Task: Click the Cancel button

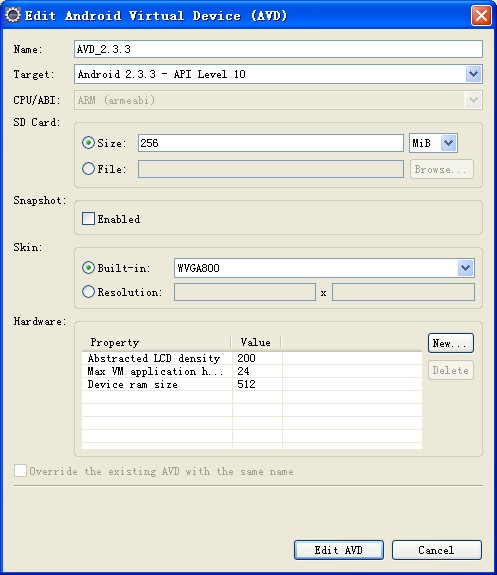Action: pos(436,550)
